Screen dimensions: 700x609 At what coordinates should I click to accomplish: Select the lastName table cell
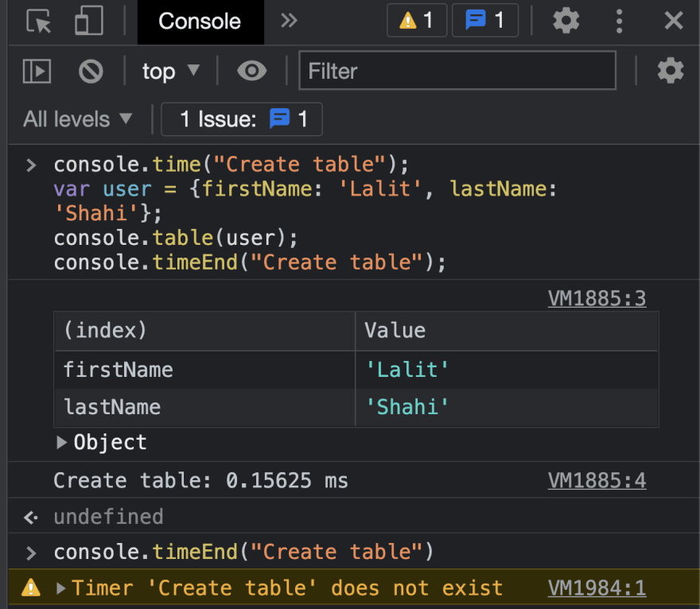(204, 407)
